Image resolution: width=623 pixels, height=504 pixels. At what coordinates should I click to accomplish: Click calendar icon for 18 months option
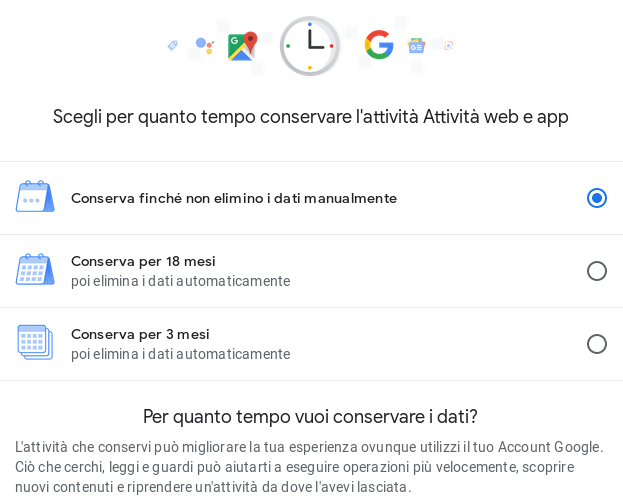tap(35, 270)
